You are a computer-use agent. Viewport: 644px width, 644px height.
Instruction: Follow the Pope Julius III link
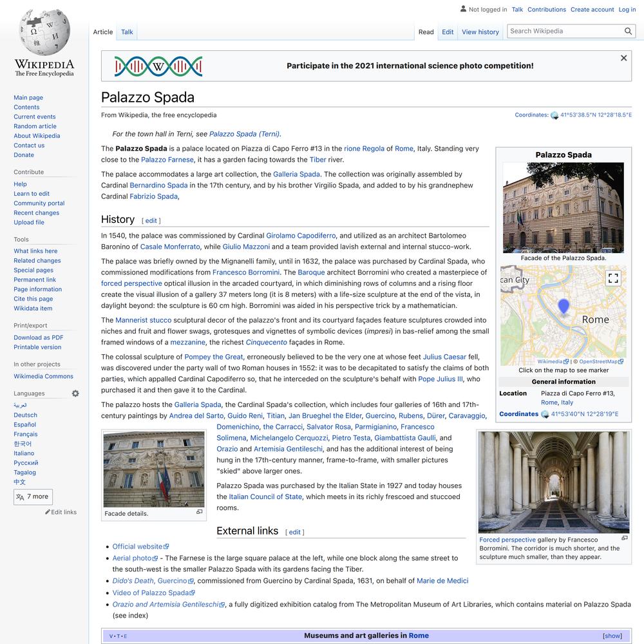click(440, 379)
